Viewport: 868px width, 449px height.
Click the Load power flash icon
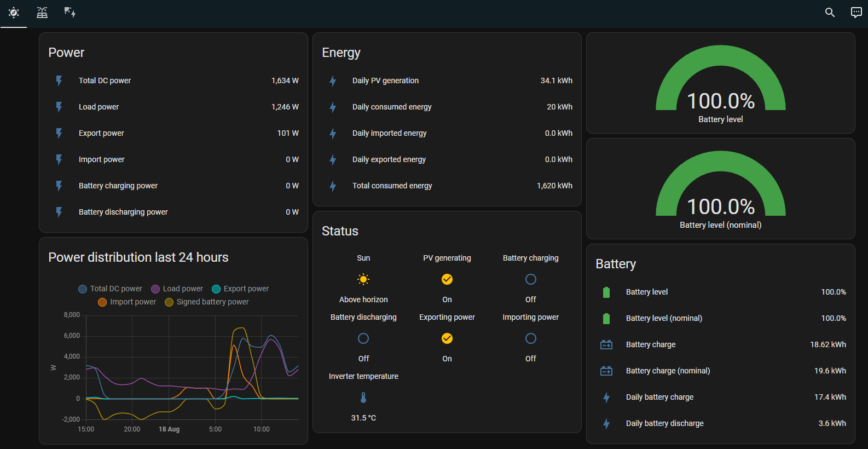point(59,107)
